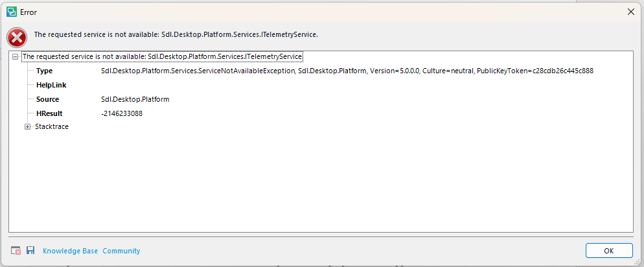The image size is (644, 267).
Task: Click the OK button
Action: pos(609,251)
